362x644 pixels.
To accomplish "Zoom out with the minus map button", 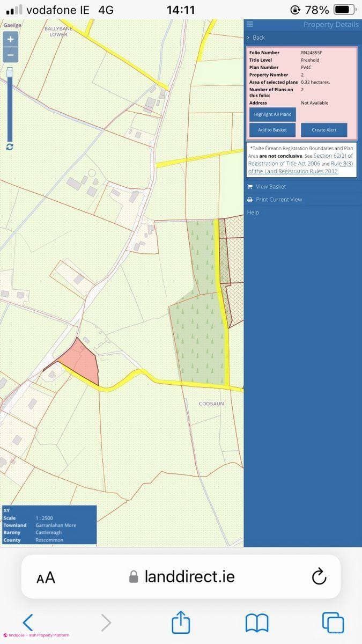I will coord(10,54).
